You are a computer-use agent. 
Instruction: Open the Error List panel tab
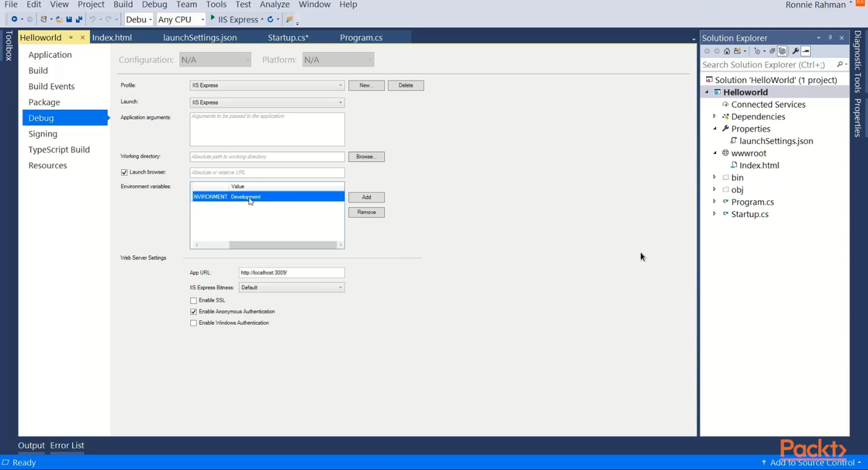tap(67, 445)
